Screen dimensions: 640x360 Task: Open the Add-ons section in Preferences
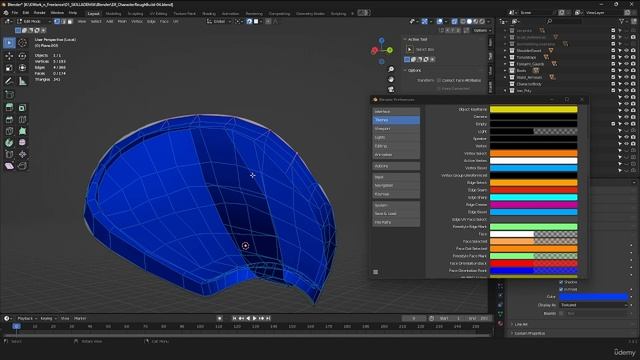click(x=396, y=166)
